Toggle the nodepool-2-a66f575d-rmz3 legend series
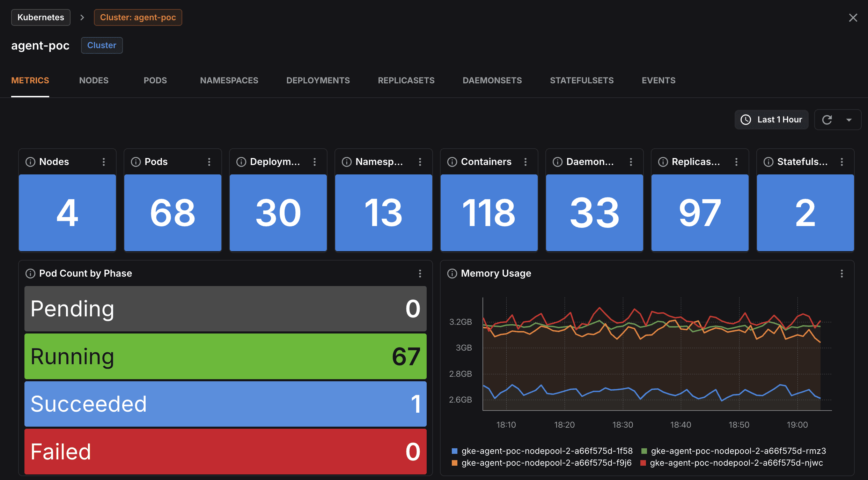This screenshot has height=480, width=868. coord(738,451)
